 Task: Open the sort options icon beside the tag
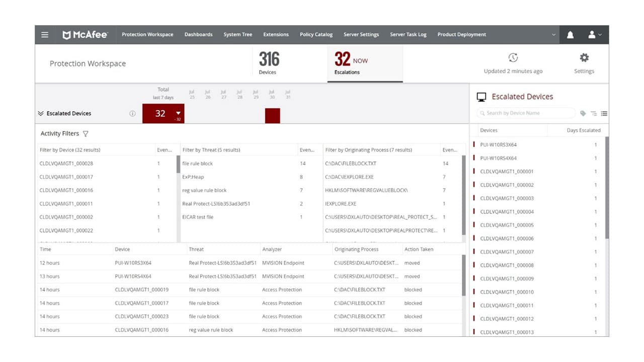[x=594, y=113]
